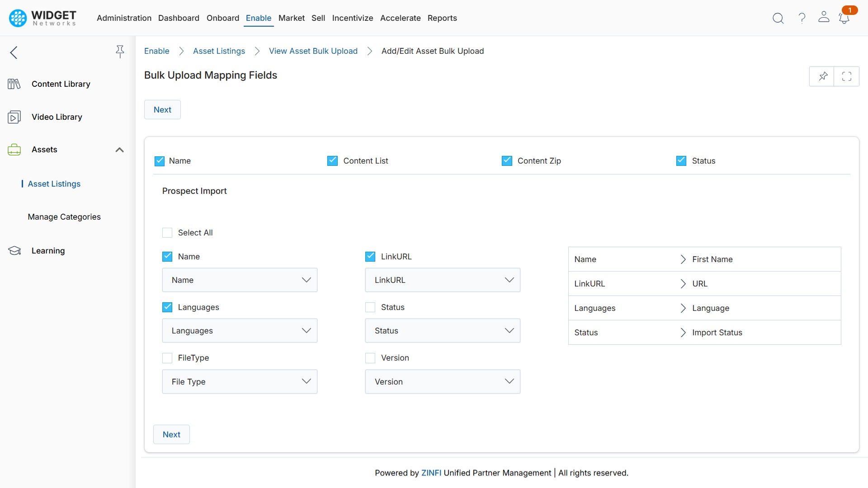The image size is (868, 488).
Task: Switch to the Market menu
Action: 291,18
